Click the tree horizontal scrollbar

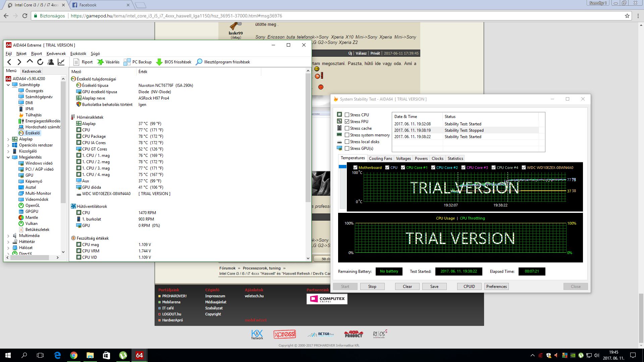30,257
